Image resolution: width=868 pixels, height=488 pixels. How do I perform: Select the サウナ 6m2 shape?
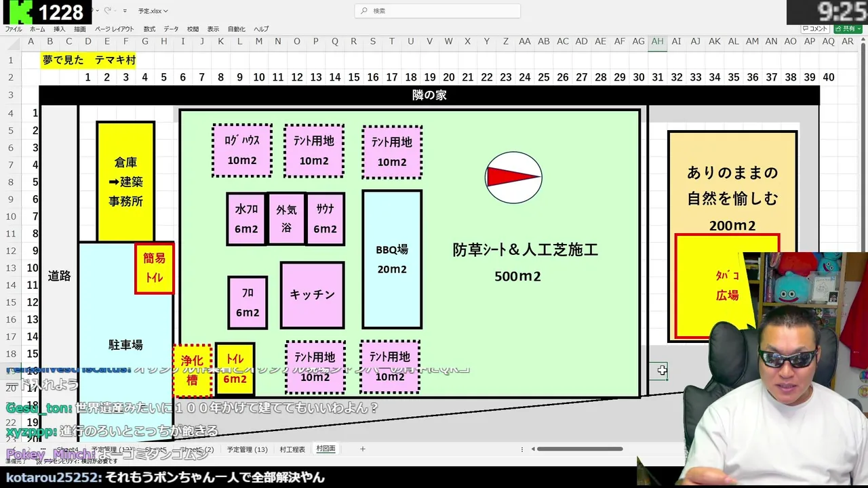tap(325, 219)
